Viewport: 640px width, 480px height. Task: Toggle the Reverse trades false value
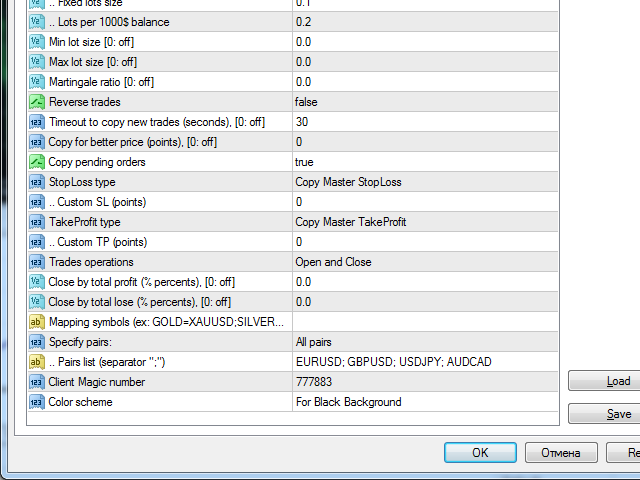click(x=425, y=102)
